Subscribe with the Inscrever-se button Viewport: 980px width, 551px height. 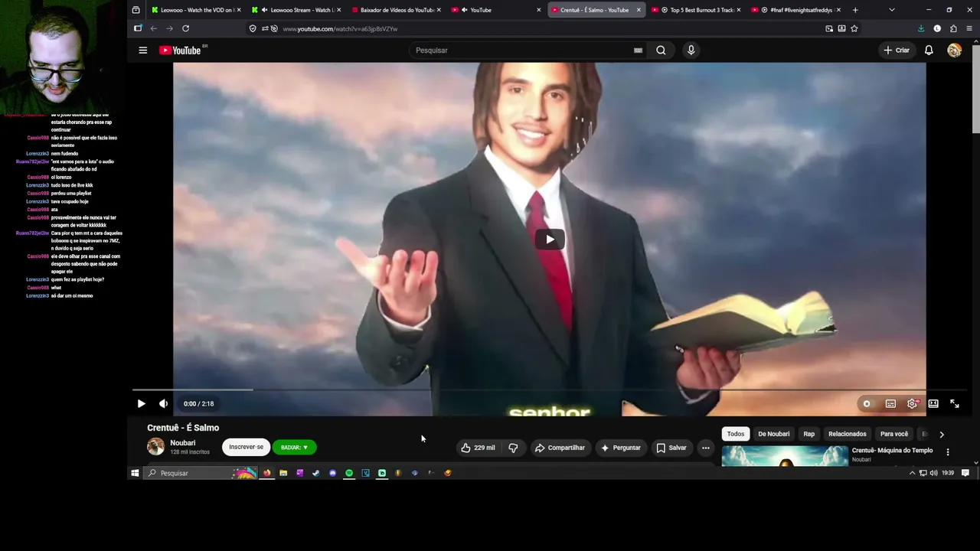246,447
